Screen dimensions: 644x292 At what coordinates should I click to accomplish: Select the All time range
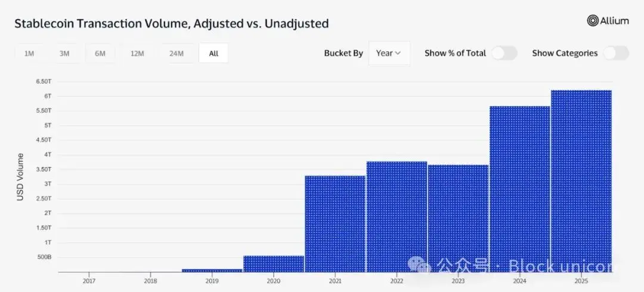213,54
